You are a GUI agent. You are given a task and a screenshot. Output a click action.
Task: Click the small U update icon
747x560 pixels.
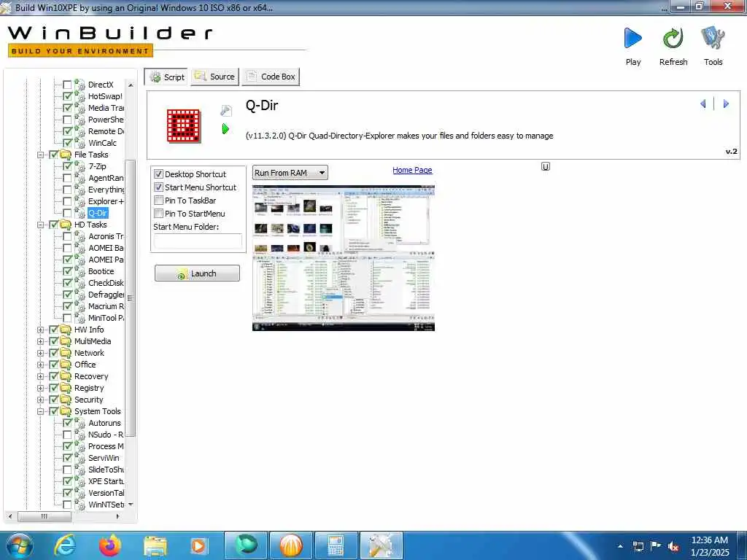546,166
